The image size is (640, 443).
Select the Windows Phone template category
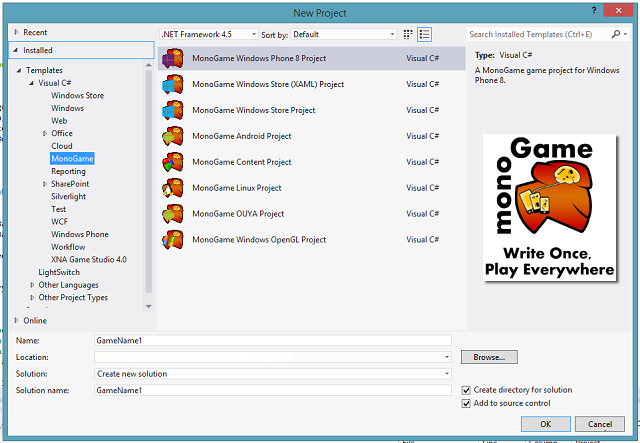[80, 234]
